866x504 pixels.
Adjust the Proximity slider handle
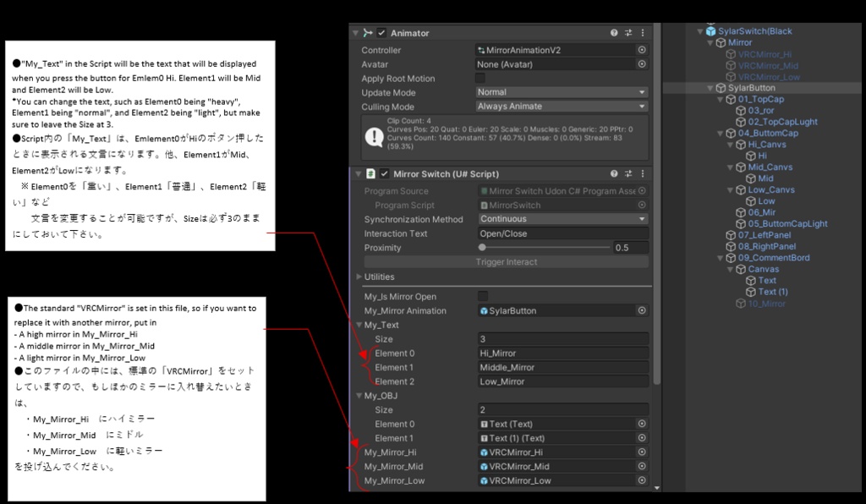[x=482, y=247]
